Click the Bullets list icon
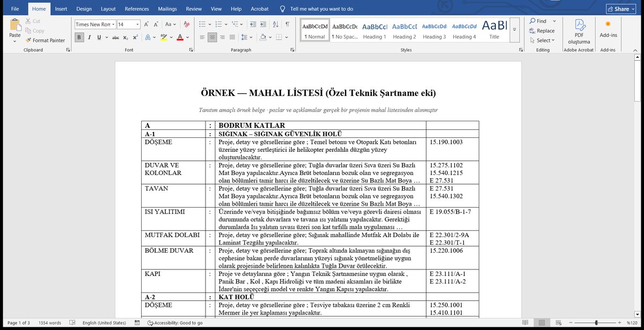This screenshot has height=330, width=644. point(202,24)
